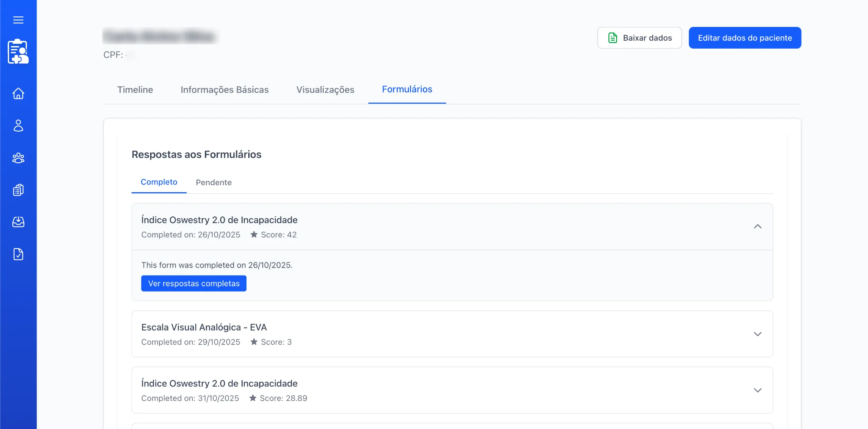
Task: Open the clipboard forms icon in sidebar
Action: [18, 190]
